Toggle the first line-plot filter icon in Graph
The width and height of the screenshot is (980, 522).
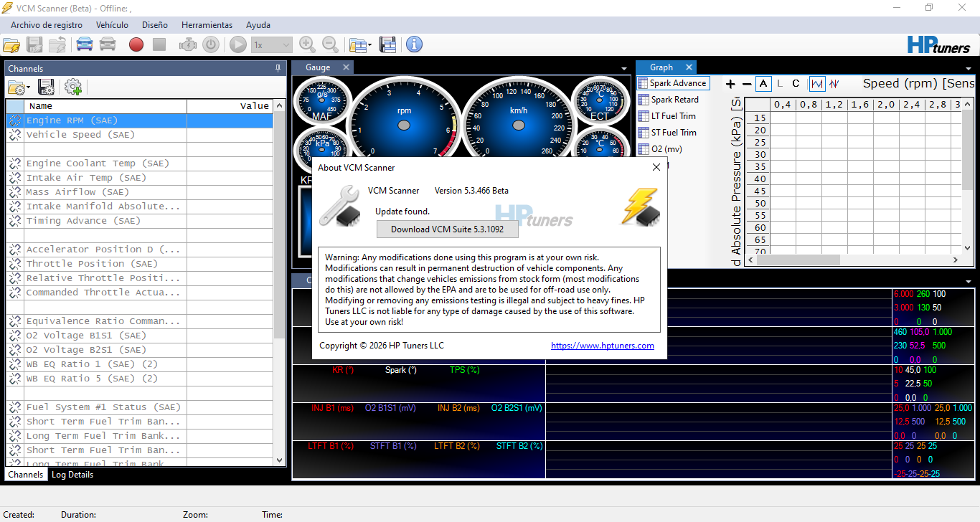[x=817, y=83]
